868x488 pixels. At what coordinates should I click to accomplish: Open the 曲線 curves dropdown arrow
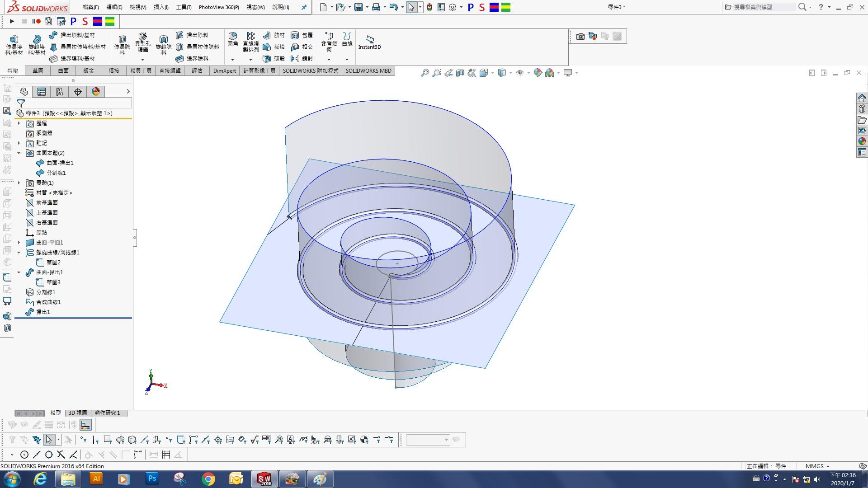coord(347,60)
